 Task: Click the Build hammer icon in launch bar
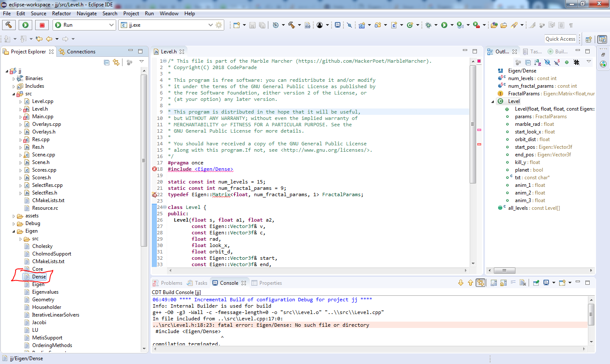click(x=8, y=25)
